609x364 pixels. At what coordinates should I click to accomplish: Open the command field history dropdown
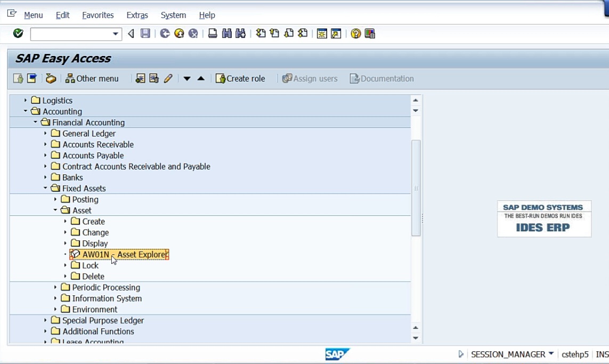(x=115, y=34)
